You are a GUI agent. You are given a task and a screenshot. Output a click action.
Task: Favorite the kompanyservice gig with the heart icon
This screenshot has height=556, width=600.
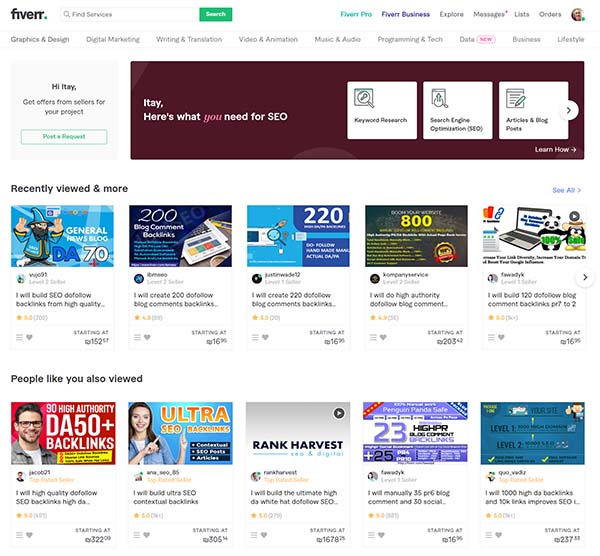(383, 337)
